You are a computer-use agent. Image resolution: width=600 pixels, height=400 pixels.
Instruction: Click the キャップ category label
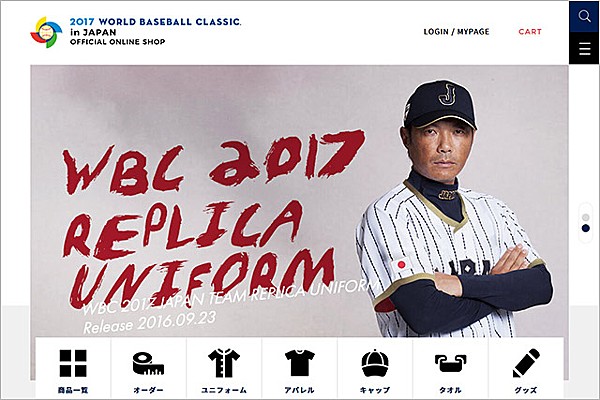375,390
